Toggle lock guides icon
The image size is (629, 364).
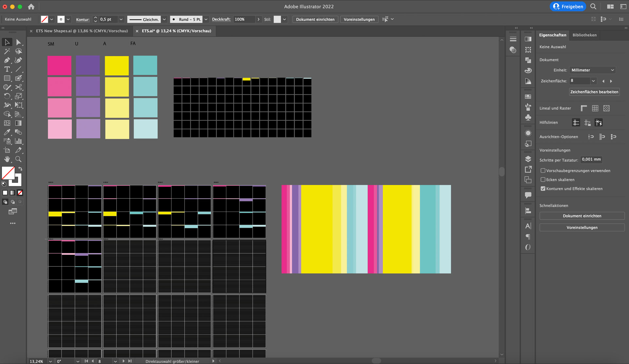pyautogui.click(x=587, y=123)
